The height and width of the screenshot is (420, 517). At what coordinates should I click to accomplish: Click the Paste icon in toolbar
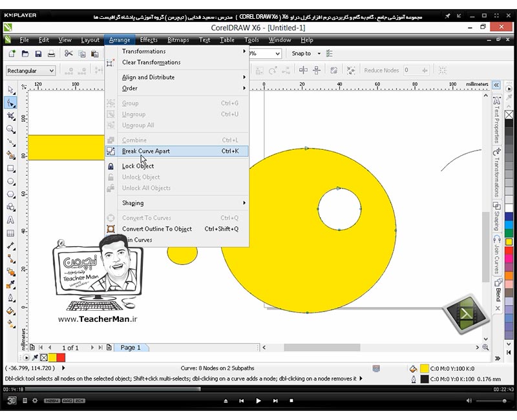pyautogui.click(x=95, y=54)
